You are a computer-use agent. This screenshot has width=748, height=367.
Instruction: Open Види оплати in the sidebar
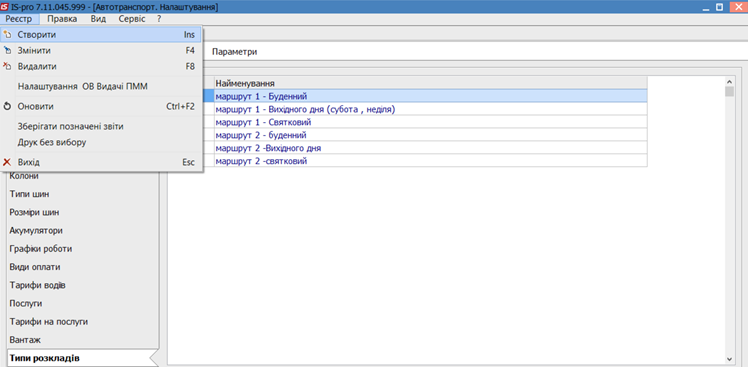click(35, 267)
